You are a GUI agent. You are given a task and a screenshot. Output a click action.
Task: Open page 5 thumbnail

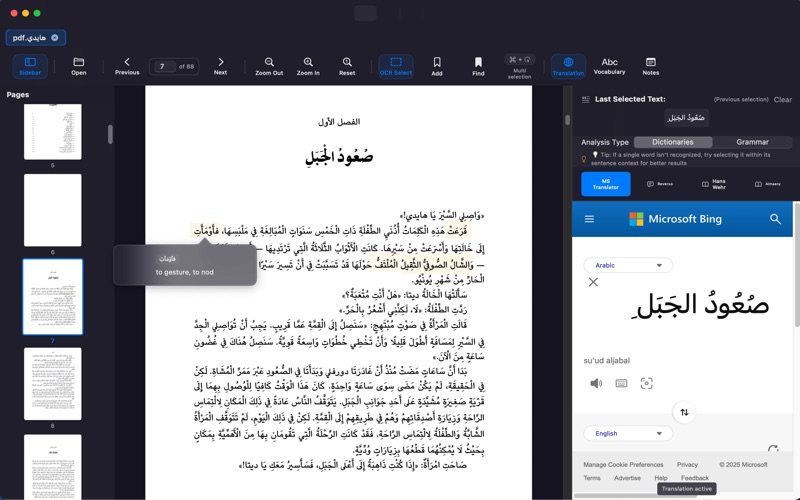pyautogui.click(x=53, y=132)
